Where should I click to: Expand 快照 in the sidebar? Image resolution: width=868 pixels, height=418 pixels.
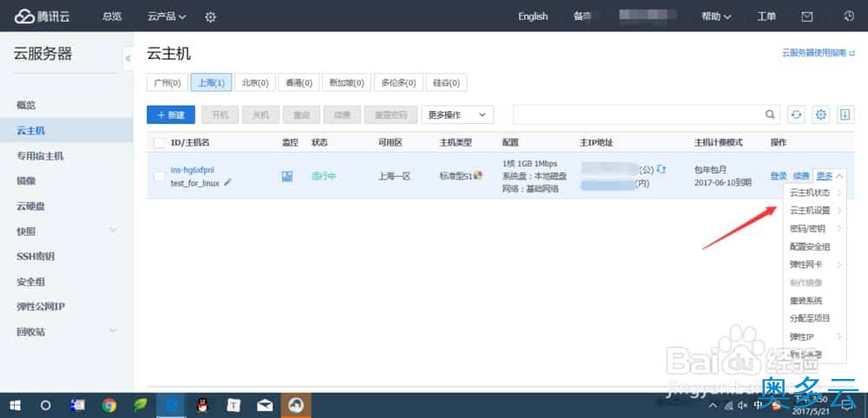coord(113,230)
